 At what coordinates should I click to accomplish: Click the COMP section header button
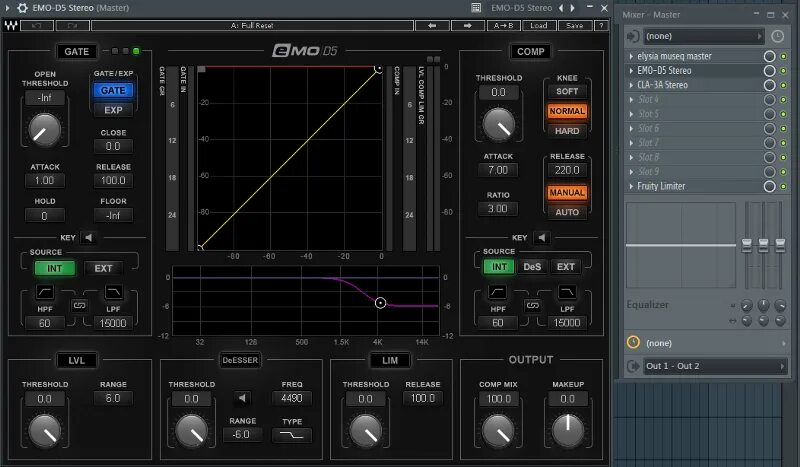coord(531,52)
